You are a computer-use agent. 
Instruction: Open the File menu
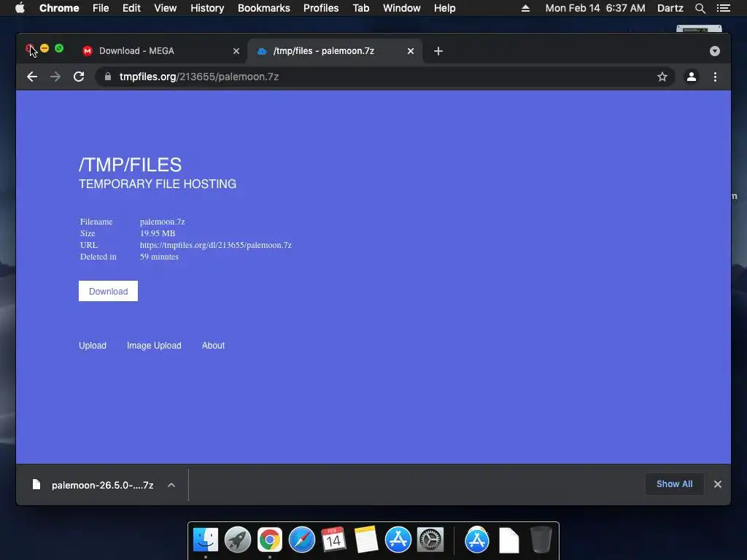coord(101,8)
